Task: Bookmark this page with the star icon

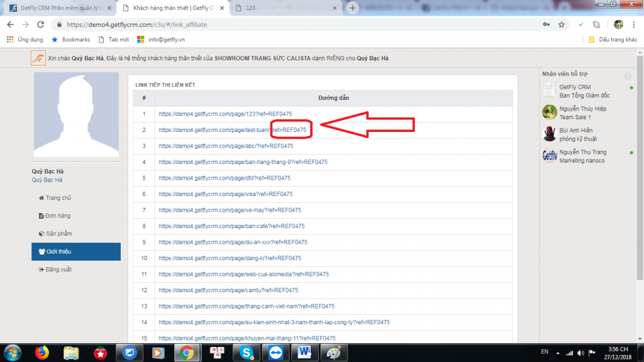Action: (561, 25)
